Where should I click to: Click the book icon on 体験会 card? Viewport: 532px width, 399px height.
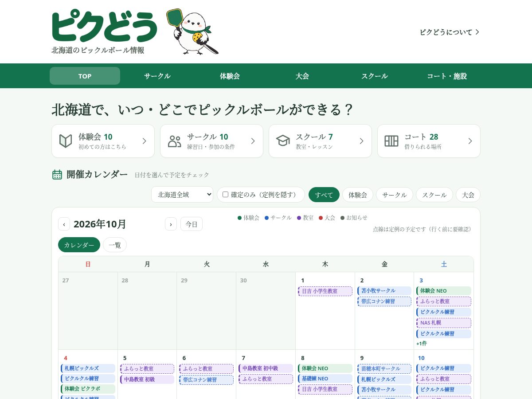tap(66, 141)
